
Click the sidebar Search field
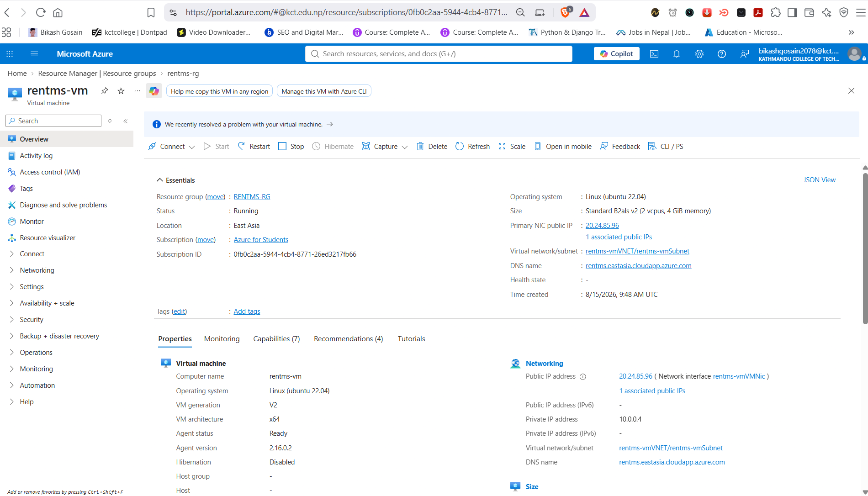(x=53, y=121)
